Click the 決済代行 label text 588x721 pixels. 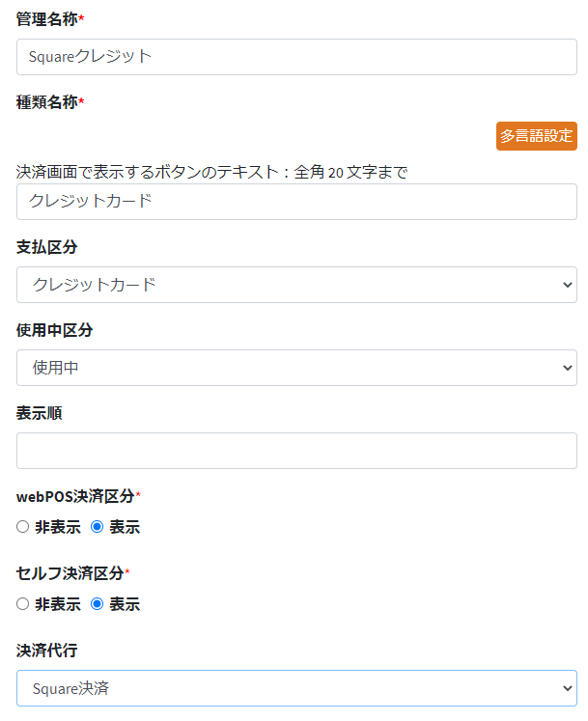[46, 651]
